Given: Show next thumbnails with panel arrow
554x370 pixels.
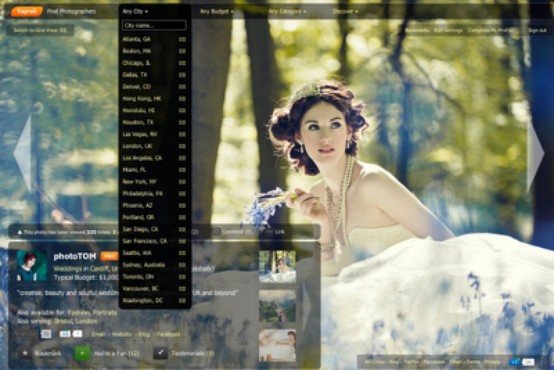Looking at the screenshot, I should pos(307,307).
